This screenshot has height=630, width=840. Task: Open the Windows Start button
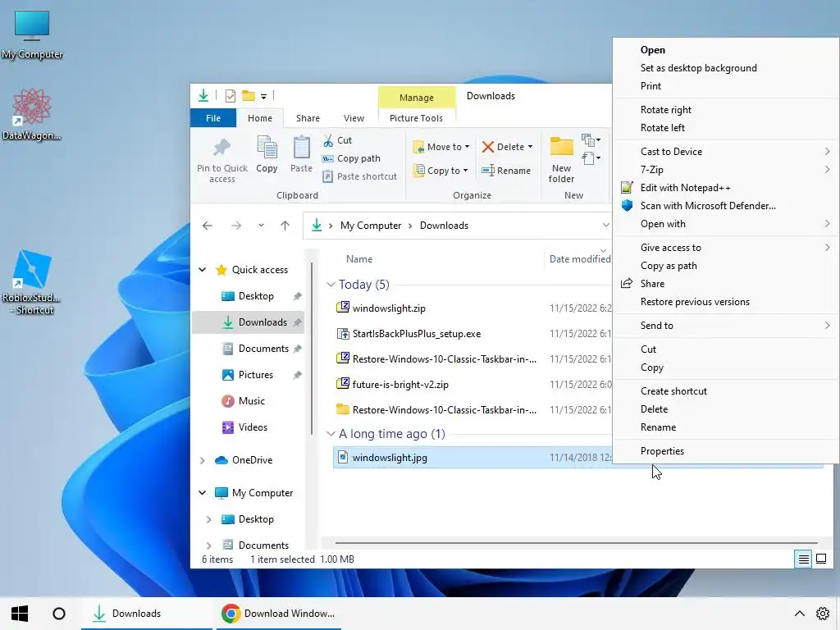[x=20, y=614]
